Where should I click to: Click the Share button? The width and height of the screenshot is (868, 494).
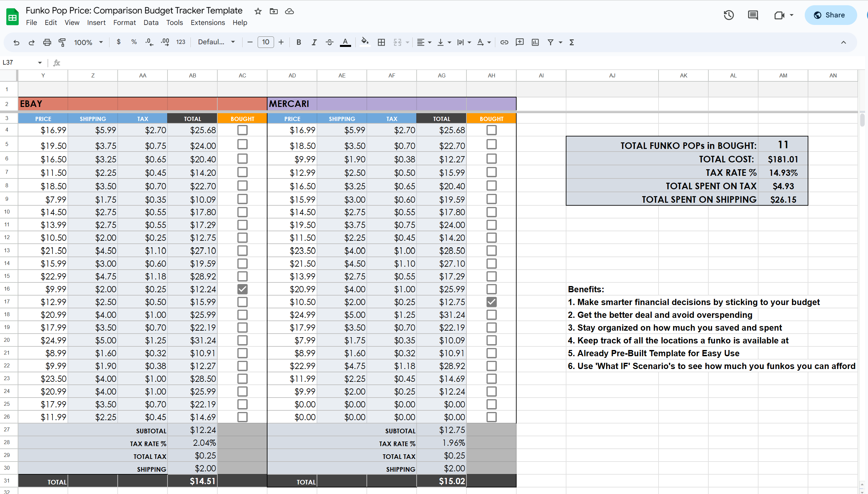coord(830,15)
